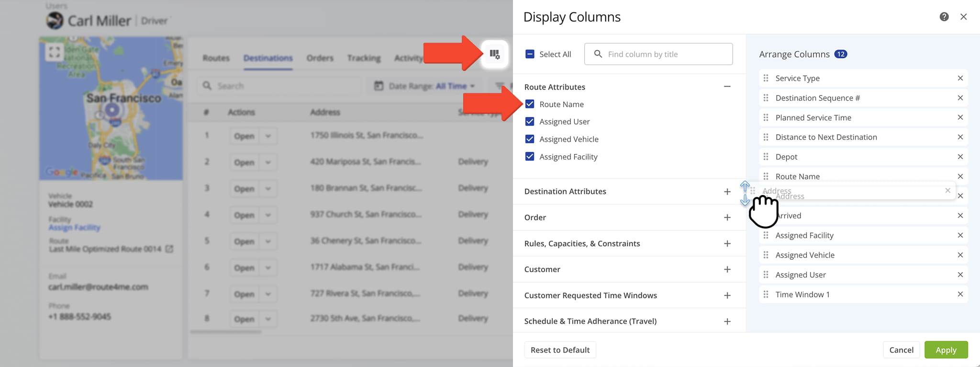Remove the Time Window 1 column
The width and height of the screenshot is (980, 367).
point(960,294)
